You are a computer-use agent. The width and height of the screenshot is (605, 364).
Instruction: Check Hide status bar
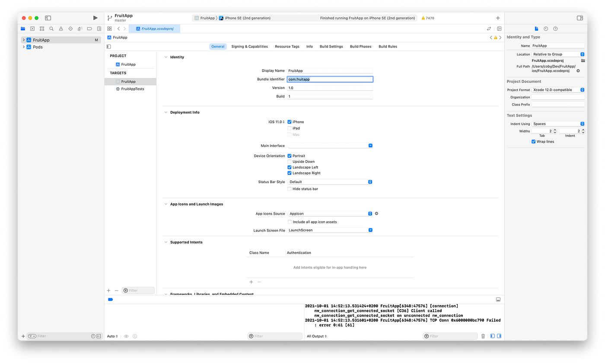point(290,189)
